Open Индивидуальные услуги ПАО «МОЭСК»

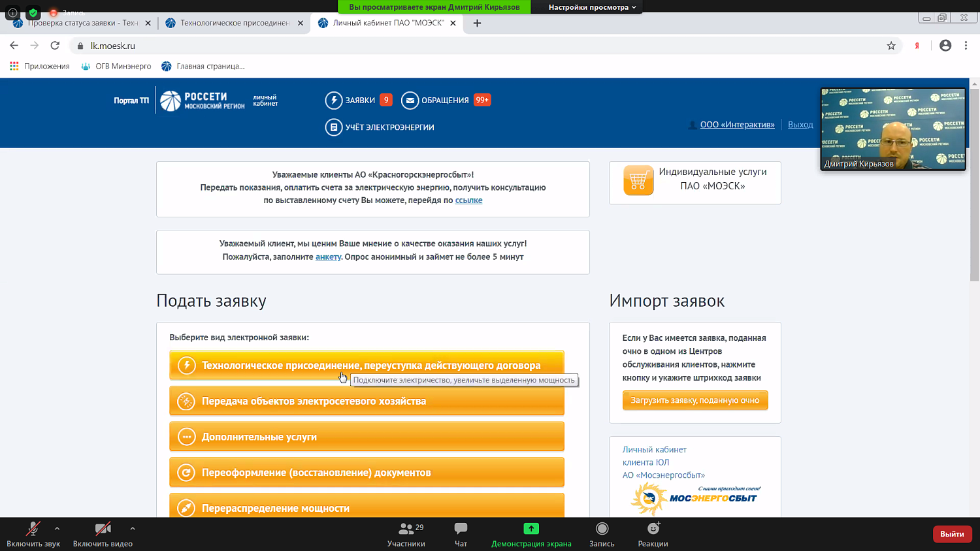pos(695,183)
